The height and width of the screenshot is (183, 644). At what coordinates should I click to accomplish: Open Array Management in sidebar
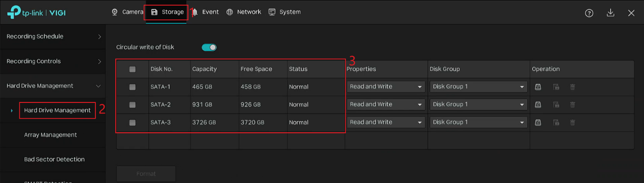(x=50, y=135)
